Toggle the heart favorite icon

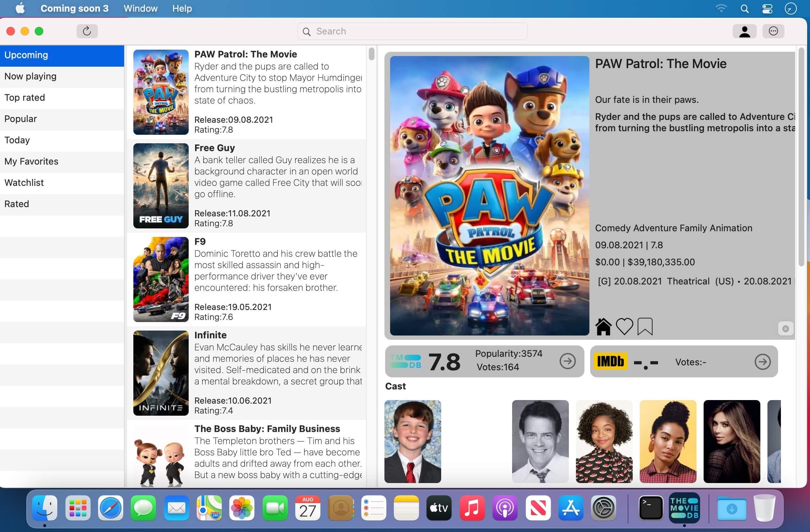coord(624,326)
